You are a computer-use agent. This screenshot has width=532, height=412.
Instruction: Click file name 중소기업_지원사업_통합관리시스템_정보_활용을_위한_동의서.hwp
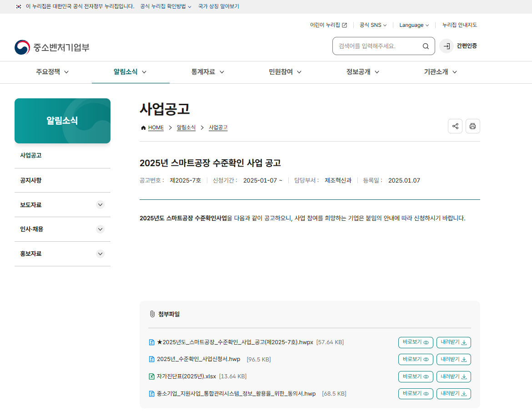[236, 394]
